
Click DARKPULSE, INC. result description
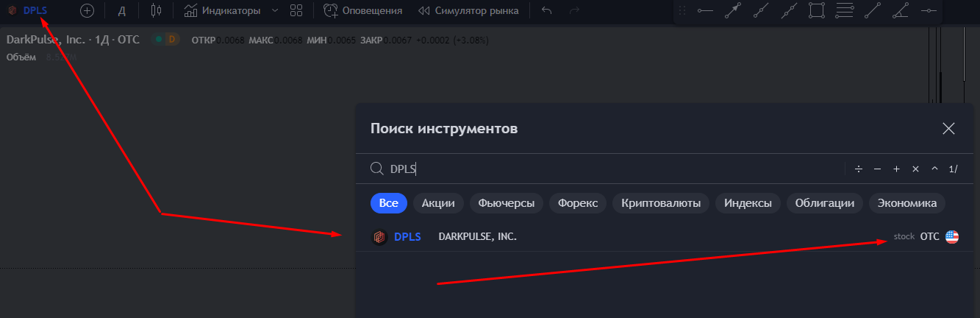point(477,236)
